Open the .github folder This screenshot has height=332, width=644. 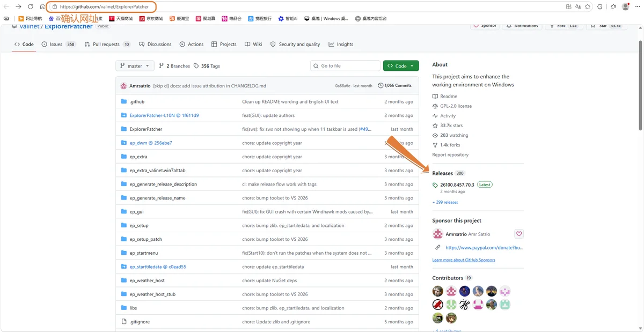tap(137, 101)
